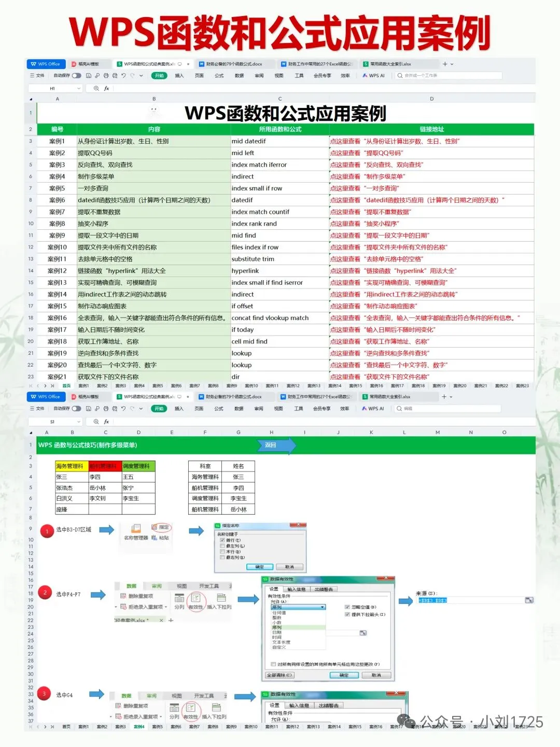Viewport: 560px width, 747px height.
Task: Click the WPS Office home button in lower window
Action: [x=45, y=397]
